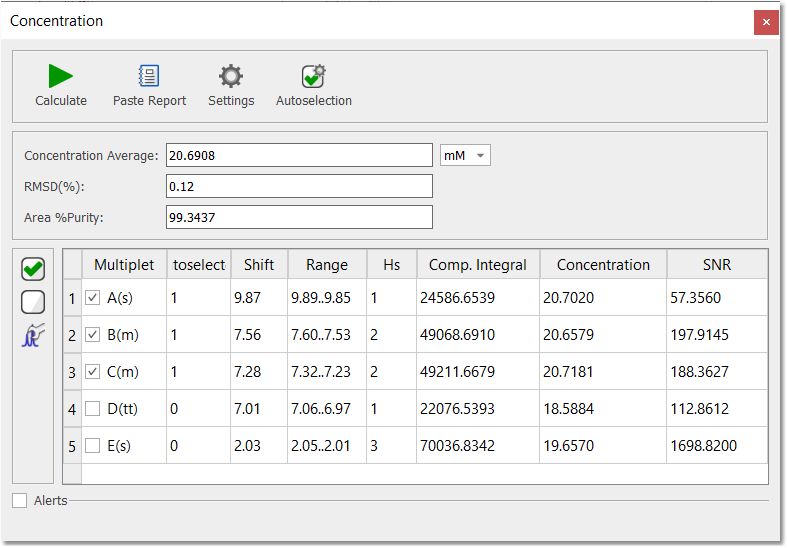Uncheck the C(m) multiplet checkbox
The height and width of the screenshot is (548, 787).
(92, 372)
